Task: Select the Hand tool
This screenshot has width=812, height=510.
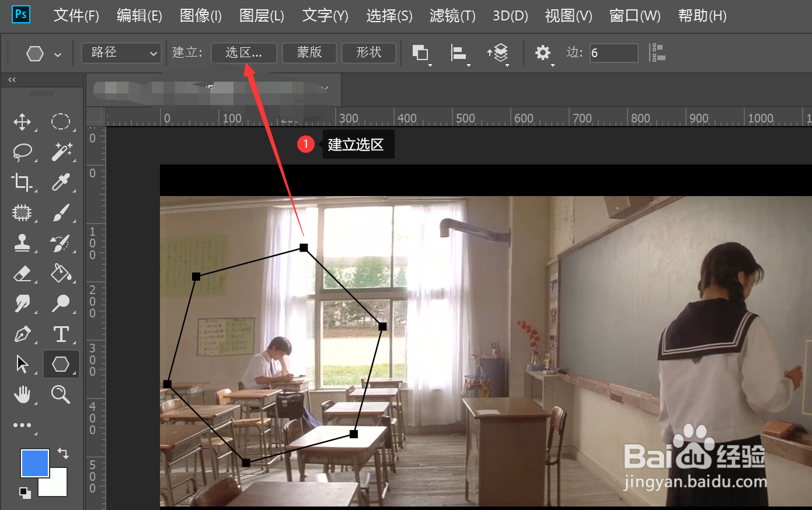Action: pos(22,395)
